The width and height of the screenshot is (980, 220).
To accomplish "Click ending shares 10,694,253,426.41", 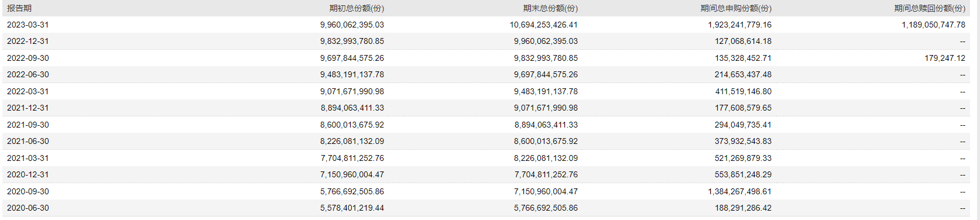I will 543,25.
